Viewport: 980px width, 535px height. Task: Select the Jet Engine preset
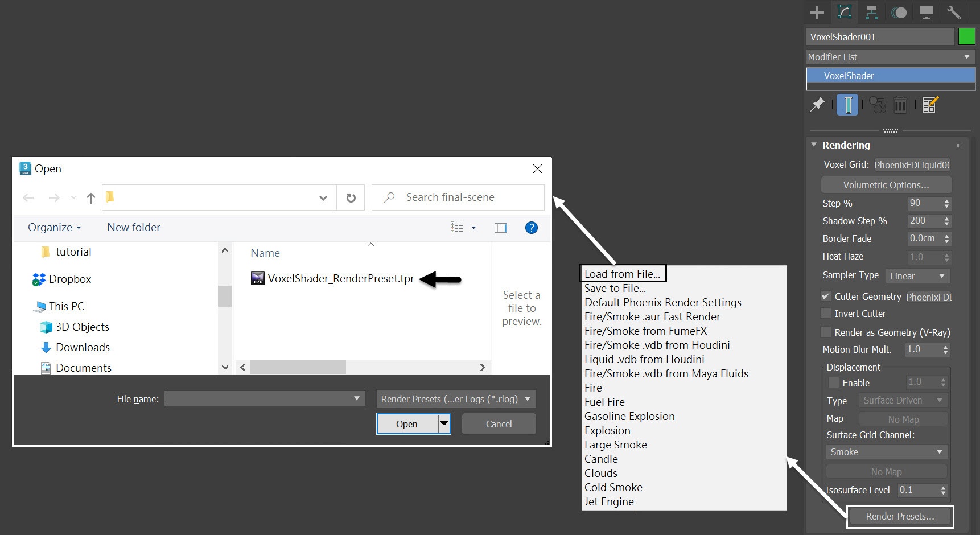pyautogui.click(x=609, y=501)
